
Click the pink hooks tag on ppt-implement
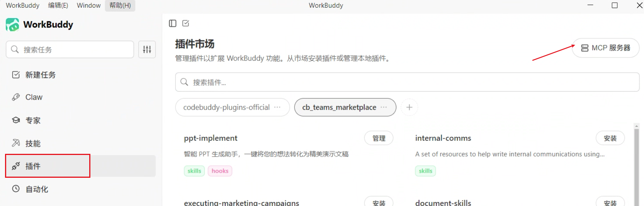(x=220, y=171)
